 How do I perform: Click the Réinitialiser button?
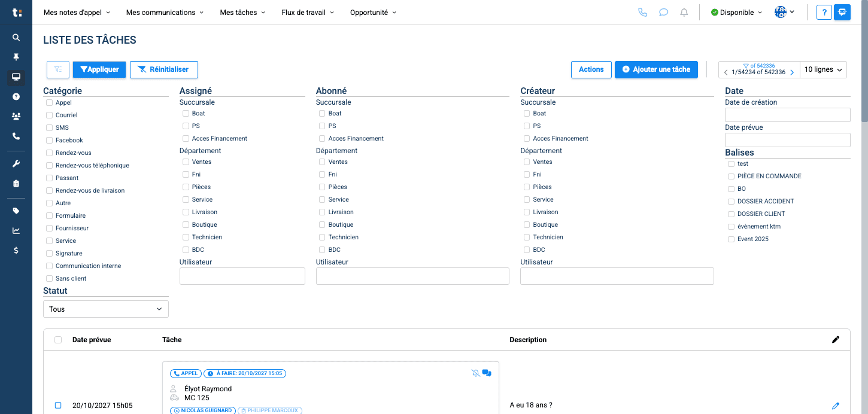(164, 69)
